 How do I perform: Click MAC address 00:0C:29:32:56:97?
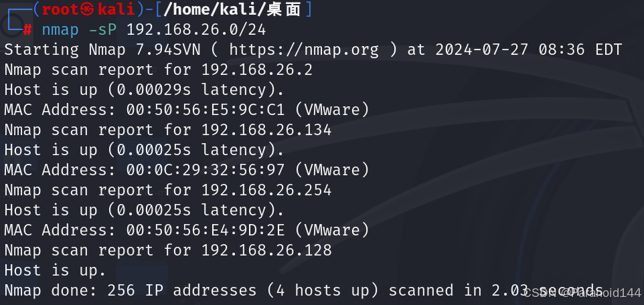[206, 170]
